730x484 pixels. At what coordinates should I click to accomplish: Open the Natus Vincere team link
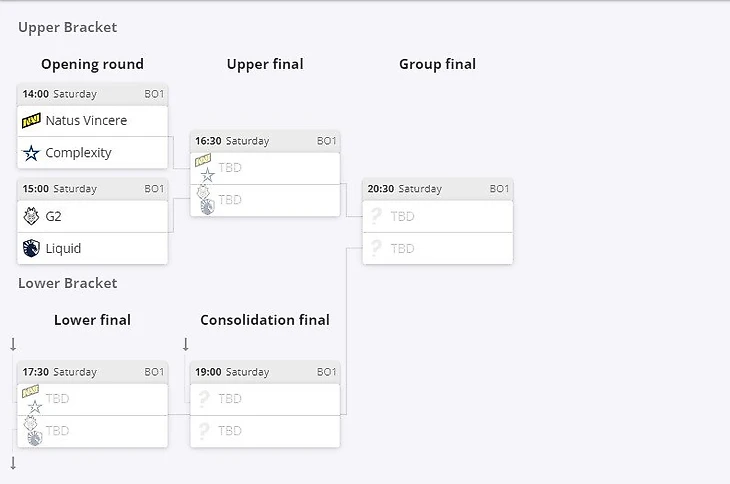pyautogui.click(x=86, y=121)
